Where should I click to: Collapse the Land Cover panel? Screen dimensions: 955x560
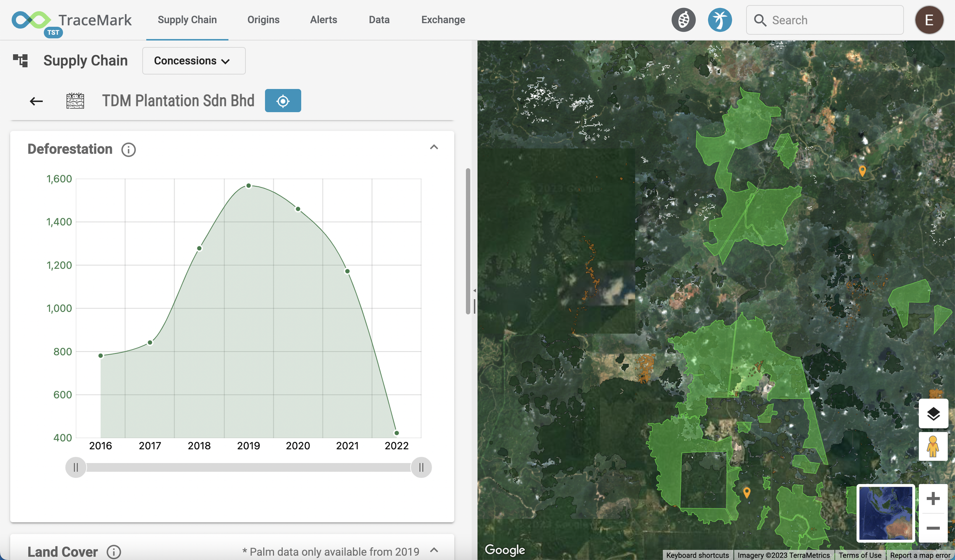tap(434, 550)
